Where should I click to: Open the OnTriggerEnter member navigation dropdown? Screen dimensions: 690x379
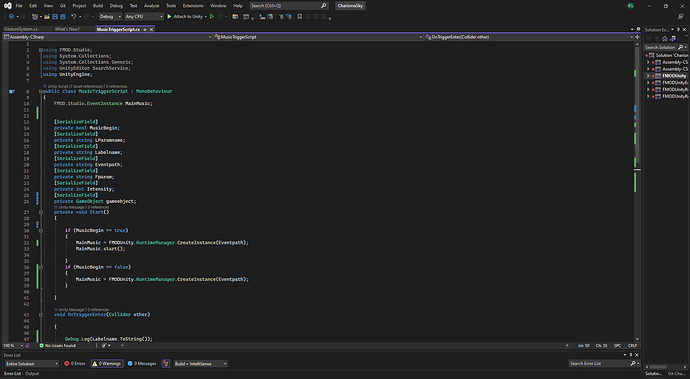[529, 37]
